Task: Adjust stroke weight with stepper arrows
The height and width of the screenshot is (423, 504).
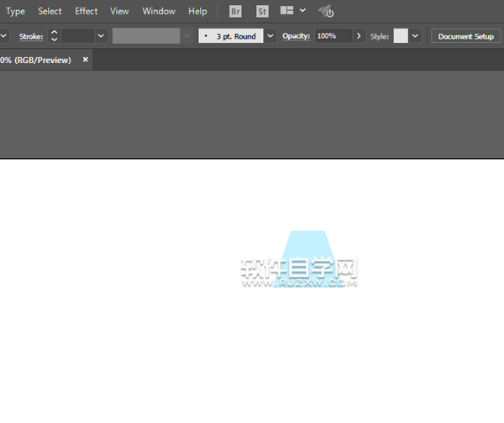Action: [x=55, y=36]
